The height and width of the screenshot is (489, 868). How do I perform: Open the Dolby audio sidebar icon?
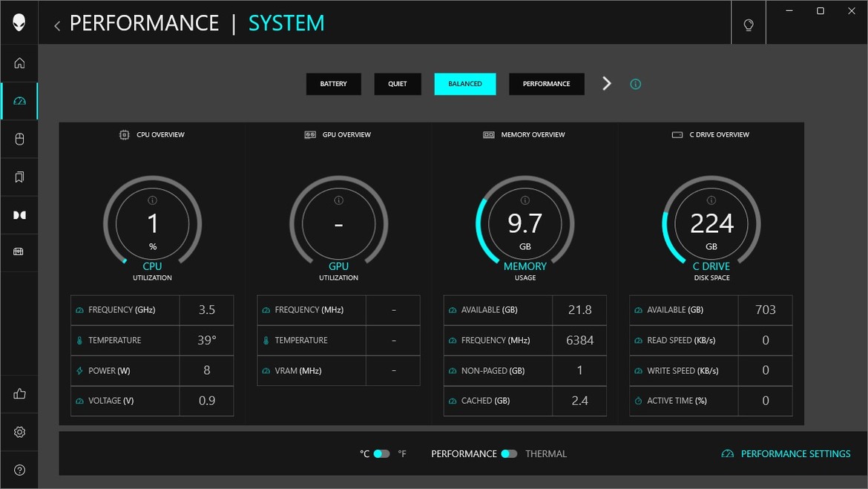[19, 214]
